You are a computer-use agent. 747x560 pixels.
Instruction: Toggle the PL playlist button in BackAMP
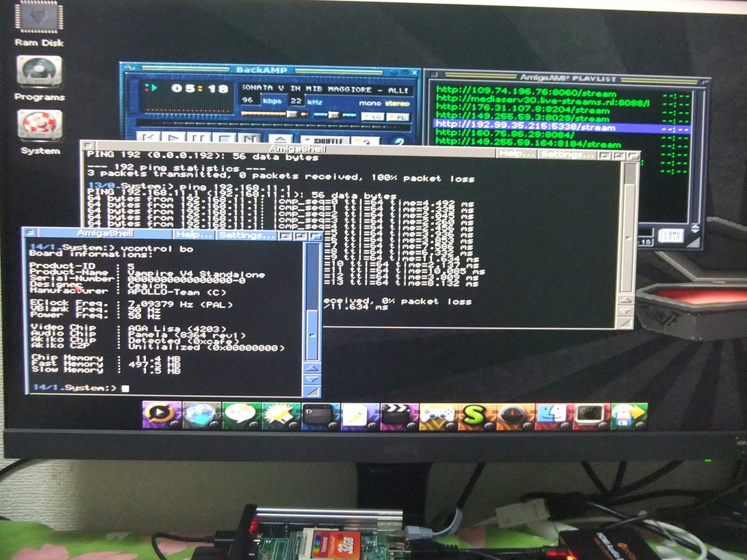click(397, 117)
